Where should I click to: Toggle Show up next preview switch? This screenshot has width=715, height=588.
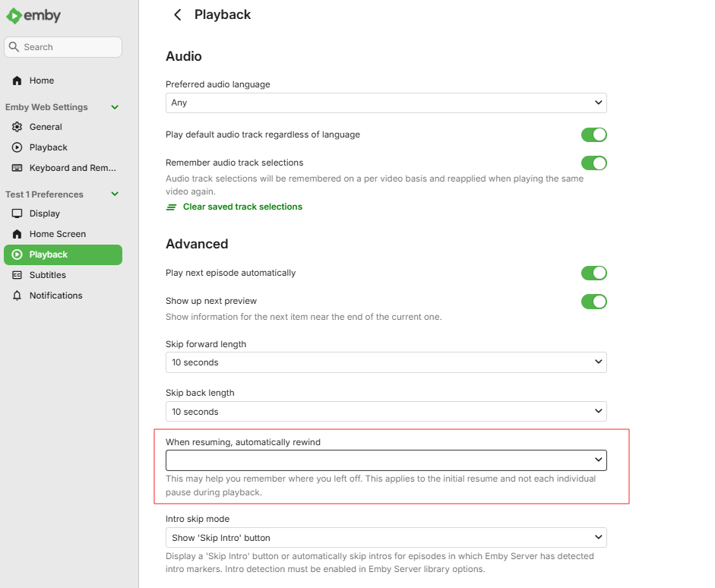[593, 302]
